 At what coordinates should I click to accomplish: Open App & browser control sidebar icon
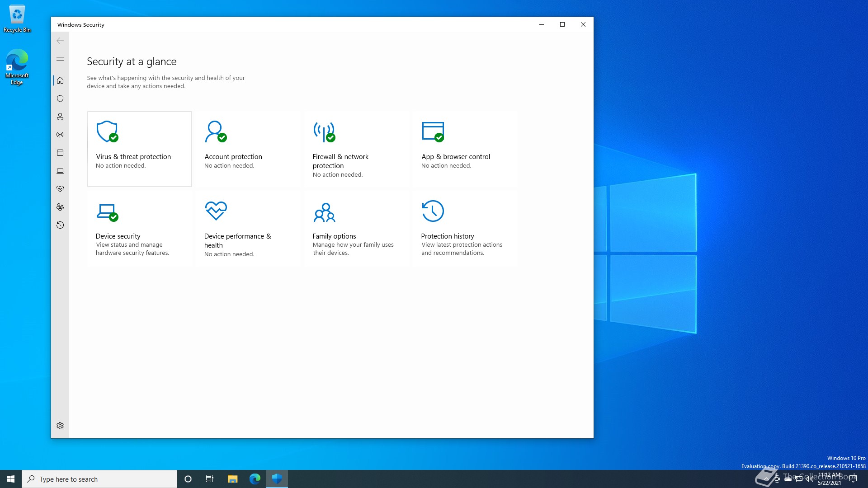pyautogui.click(x=60, y=153)
